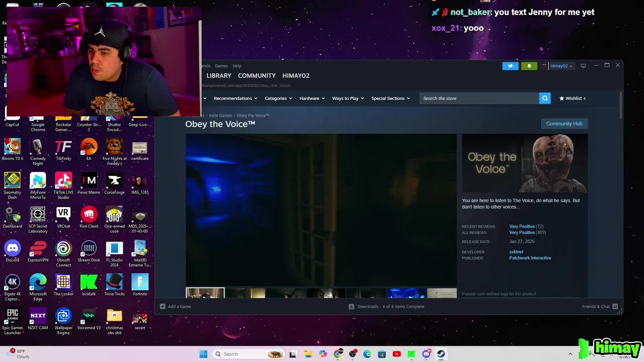Image resolution: width=644 pixels, height=362 pixels.
Task: Open the CurseForge desktop icon
Action: pyautogui.click(x=114, y=184)
